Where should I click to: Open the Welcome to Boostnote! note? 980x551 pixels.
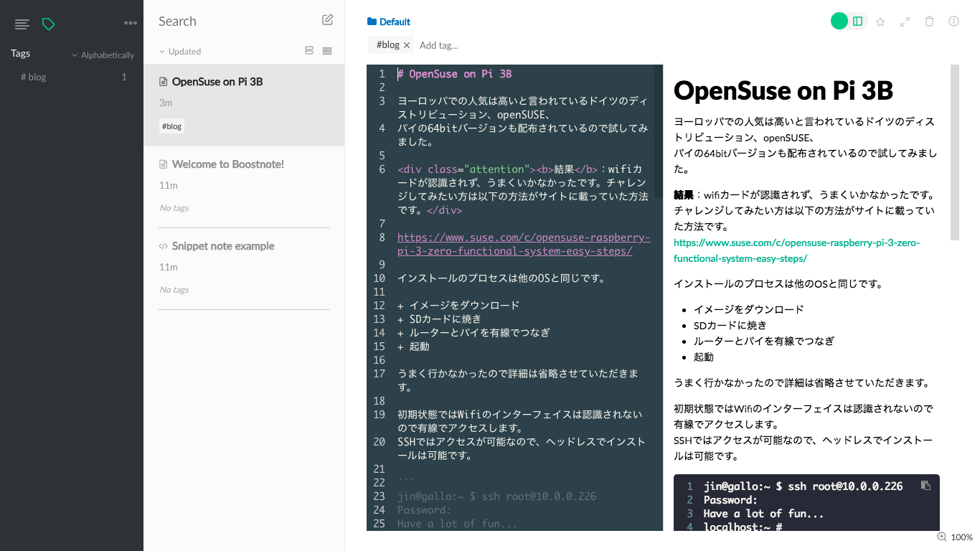point(244,187)
